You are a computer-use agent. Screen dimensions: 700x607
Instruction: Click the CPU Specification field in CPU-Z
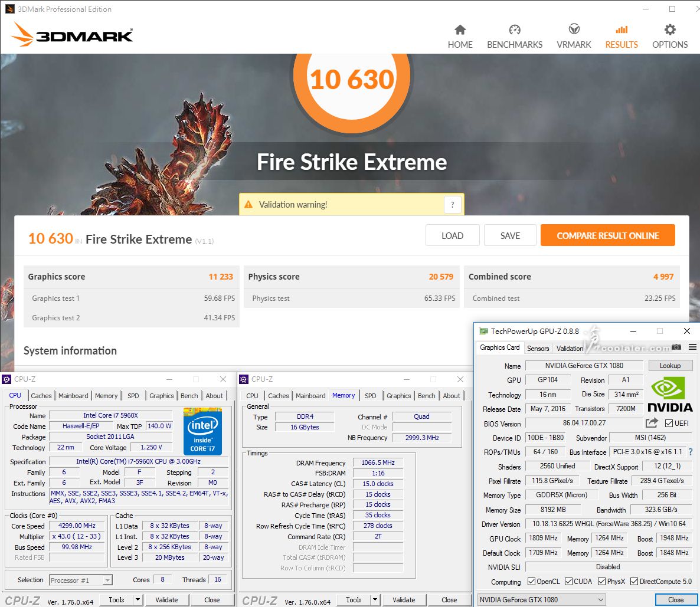point(138,461)
